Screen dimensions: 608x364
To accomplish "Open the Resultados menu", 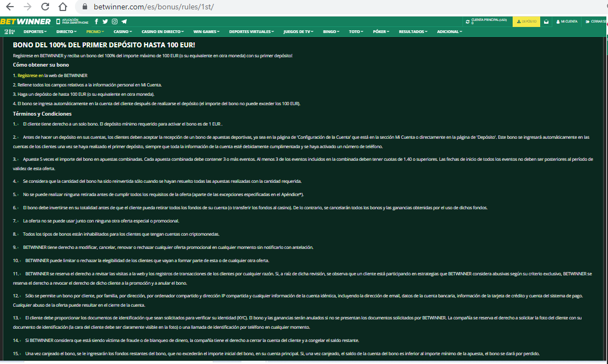I will click(x=413, y=31).
